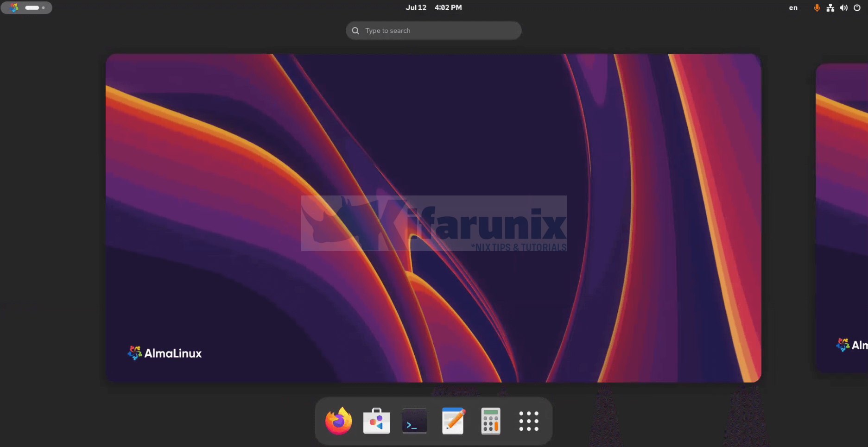Launch the Text Editor from the dock
This screenshot has width=868, height=447.
pyautogui.click(x=453, y=421)
